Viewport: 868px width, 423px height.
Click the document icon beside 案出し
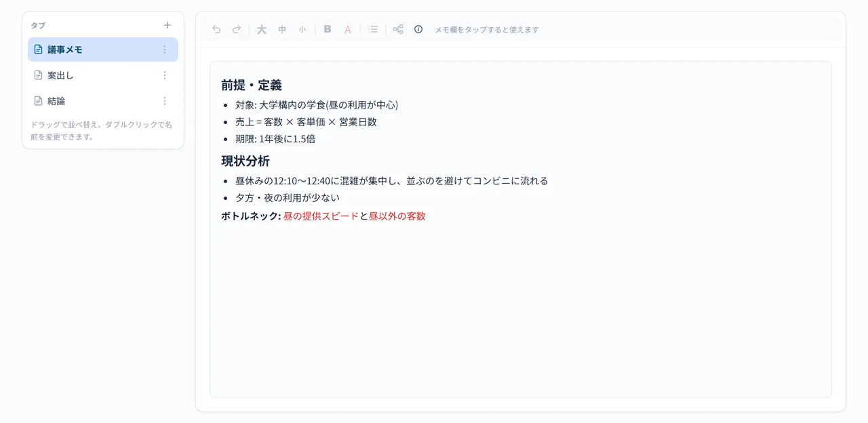coord(39,75)
